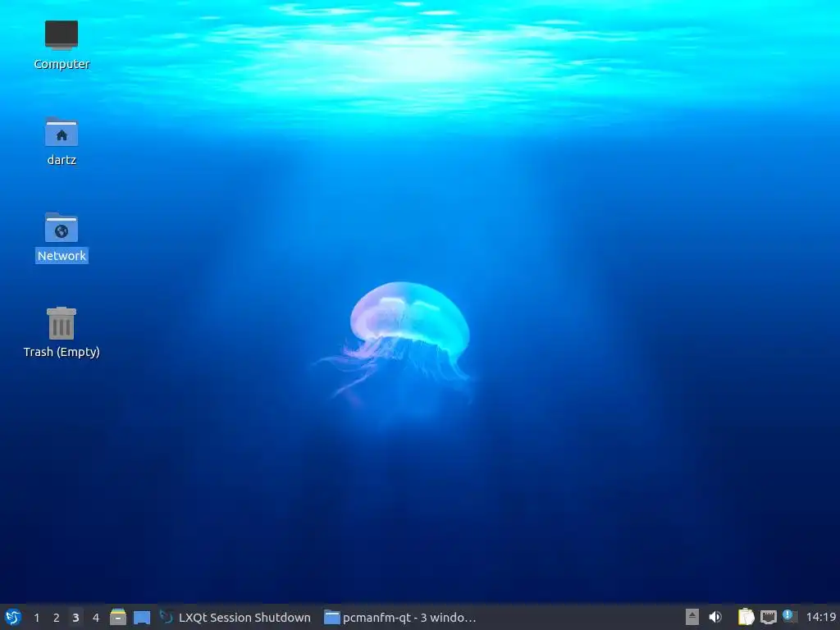Switch to virtual desktop 3

(x=75, y=618)
